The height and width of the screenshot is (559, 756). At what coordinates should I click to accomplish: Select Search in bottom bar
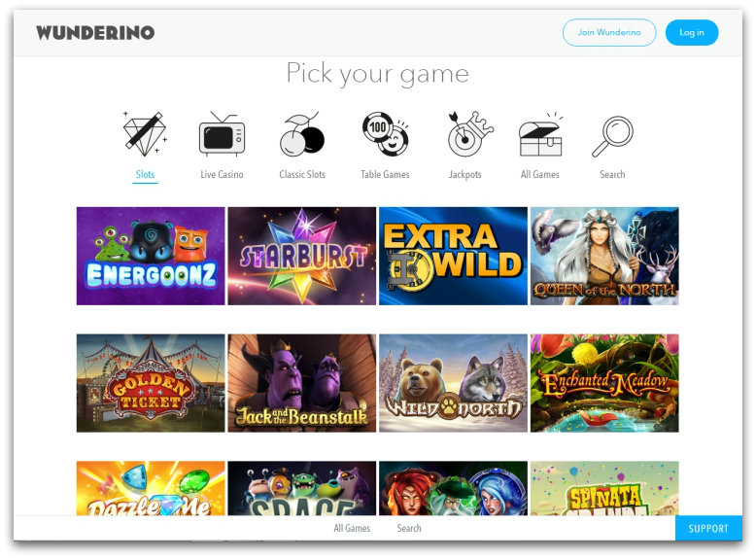point(409,528)
